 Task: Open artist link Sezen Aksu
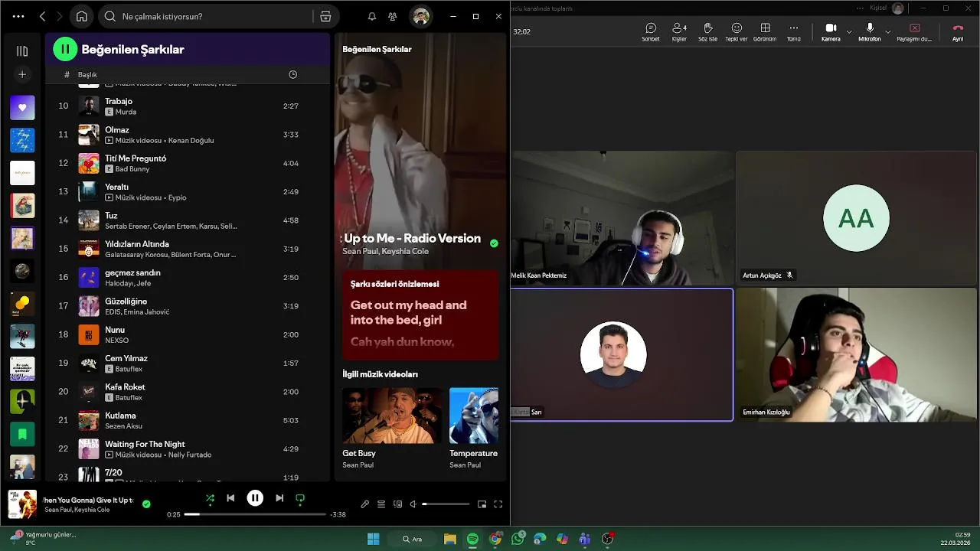[123, 426]
